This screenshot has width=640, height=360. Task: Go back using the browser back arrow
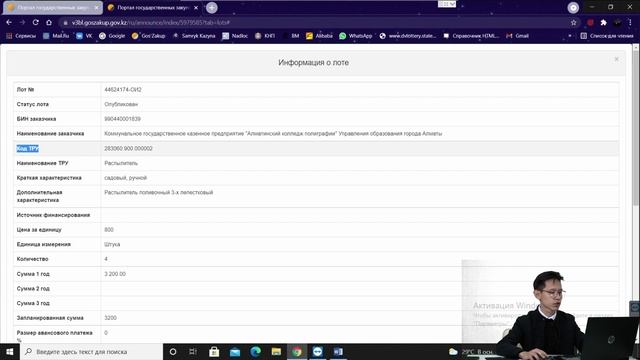click(9, 22)
